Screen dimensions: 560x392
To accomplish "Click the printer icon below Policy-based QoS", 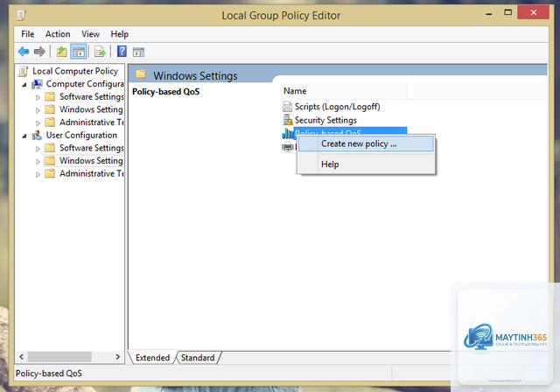I will [288, 147].
